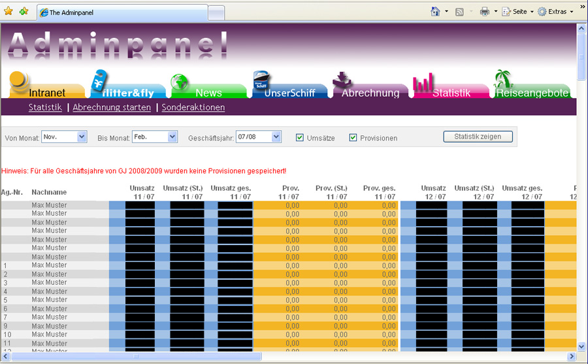
Task: Click the Statistik bar chart icon
Action: coord(423,82)
